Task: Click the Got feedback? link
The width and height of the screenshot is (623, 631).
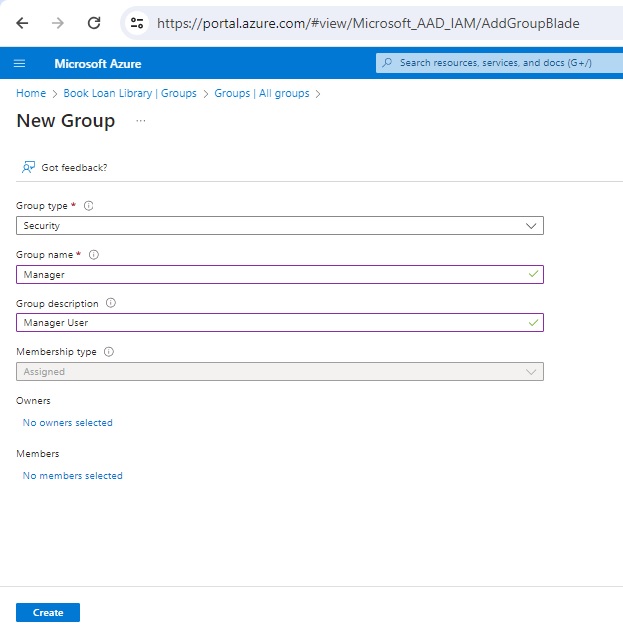Action: pos(74,167)
